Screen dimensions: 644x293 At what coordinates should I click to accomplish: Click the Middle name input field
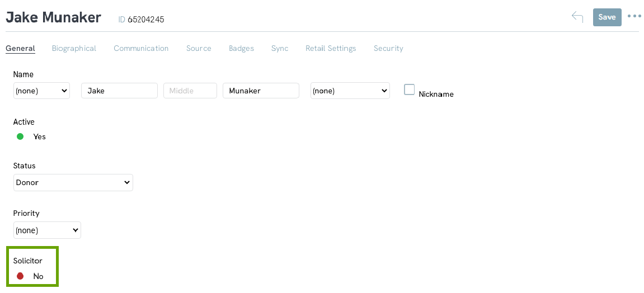(190, 91)
